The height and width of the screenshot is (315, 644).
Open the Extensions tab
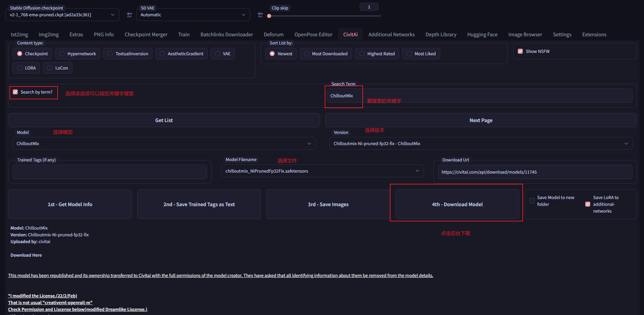point(594,35)
